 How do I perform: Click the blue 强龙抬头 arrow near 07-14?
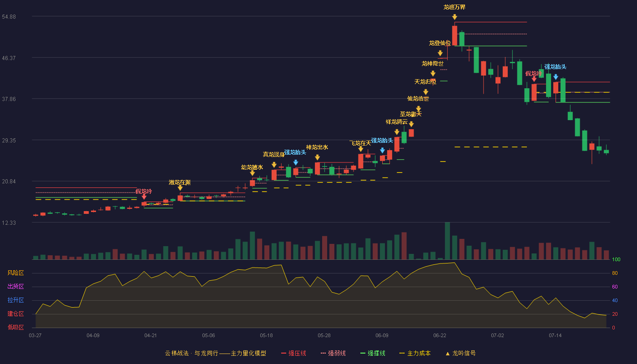[x=556, y=77]
